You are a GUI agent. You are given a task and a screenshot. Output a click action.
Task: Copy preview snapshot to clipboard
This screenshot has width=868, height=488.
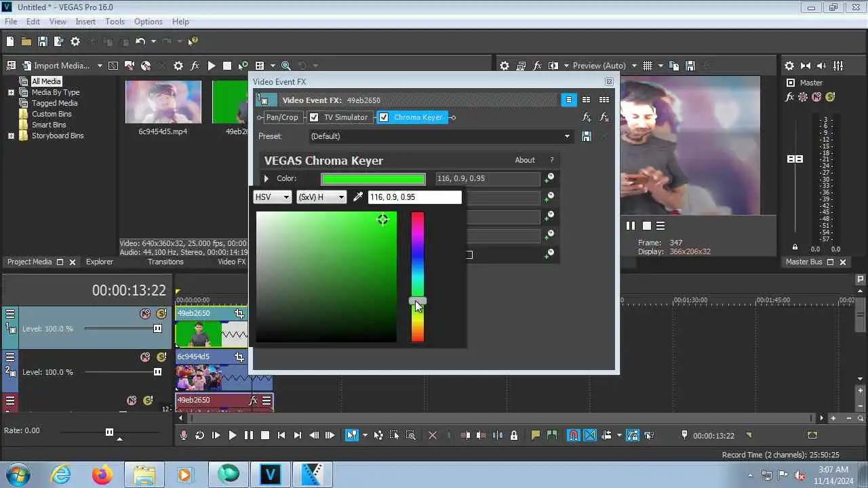(x=674, y=66)
